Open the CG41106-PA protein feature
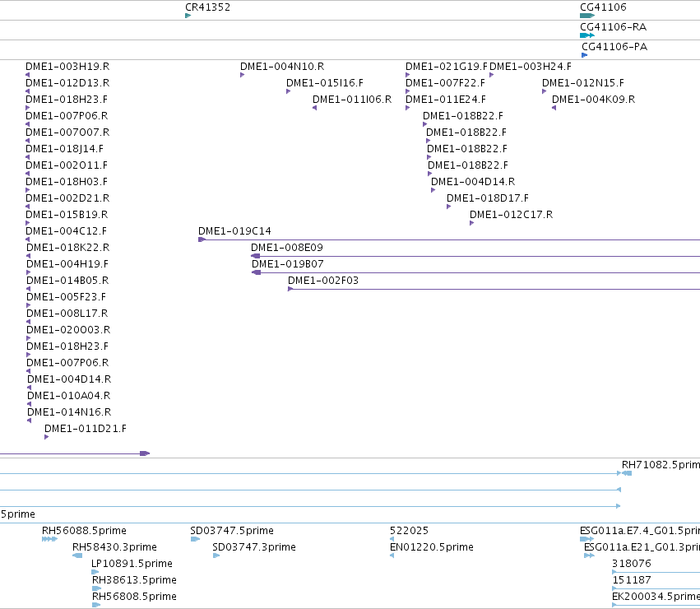 [584, 55]
